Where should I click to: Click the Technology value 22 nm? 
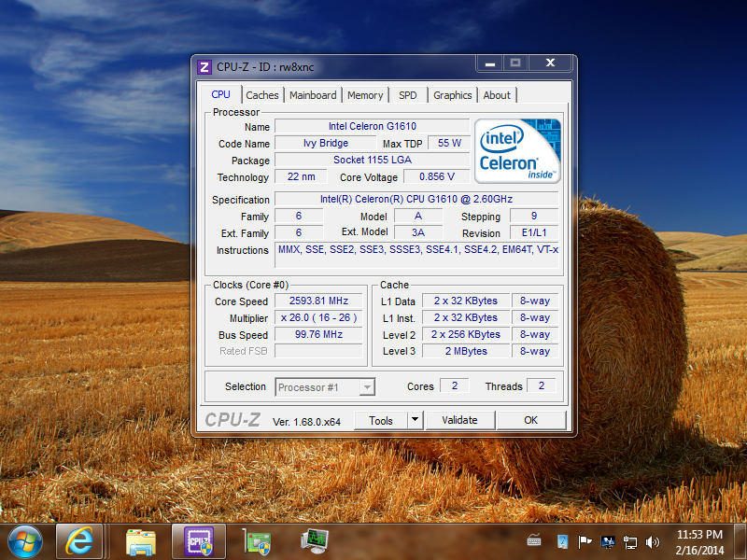(x=301, y=176)
